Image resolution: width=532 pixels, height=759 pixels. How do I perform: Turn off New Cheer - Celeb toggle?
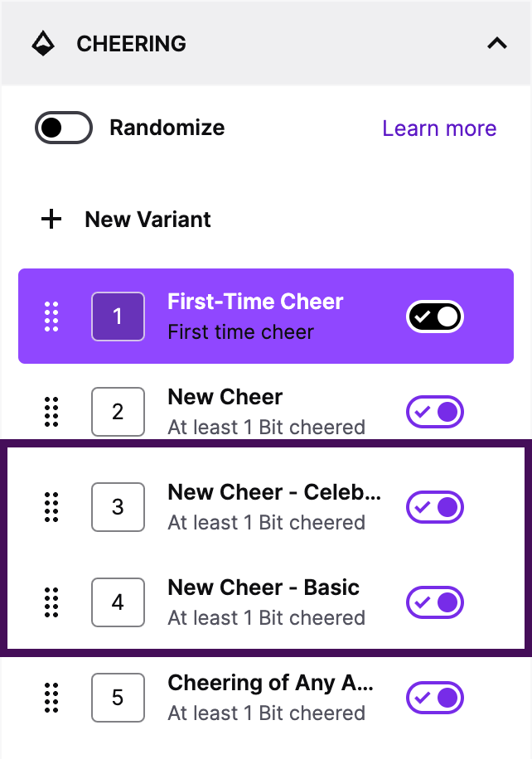[x=434, y=507]
